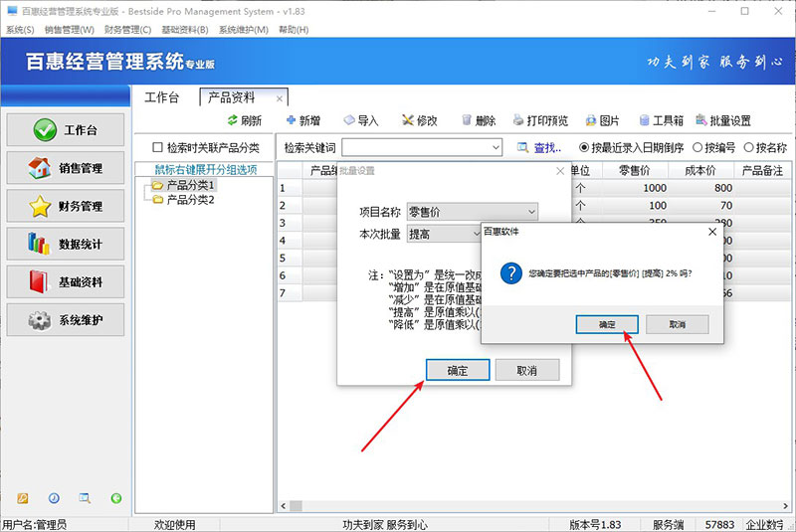Click the 零售价 column header
The image size is (796, 532).
click(635, 170)
